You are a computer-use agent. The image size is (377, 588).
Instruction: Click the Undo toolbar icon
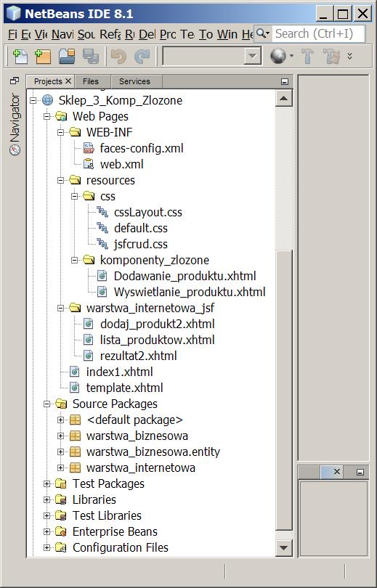(x=118, y=56)
